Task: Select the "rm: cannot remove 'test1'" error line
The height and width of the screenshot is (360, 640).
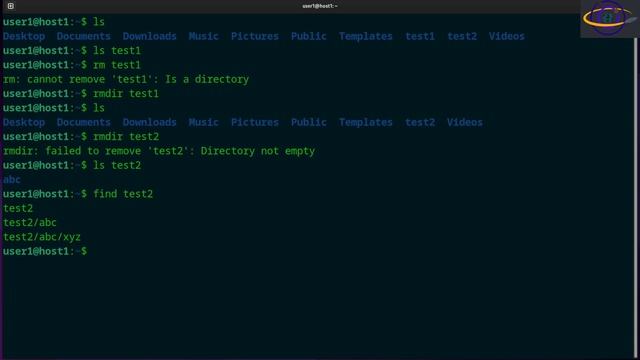Action: pos(126,79)
